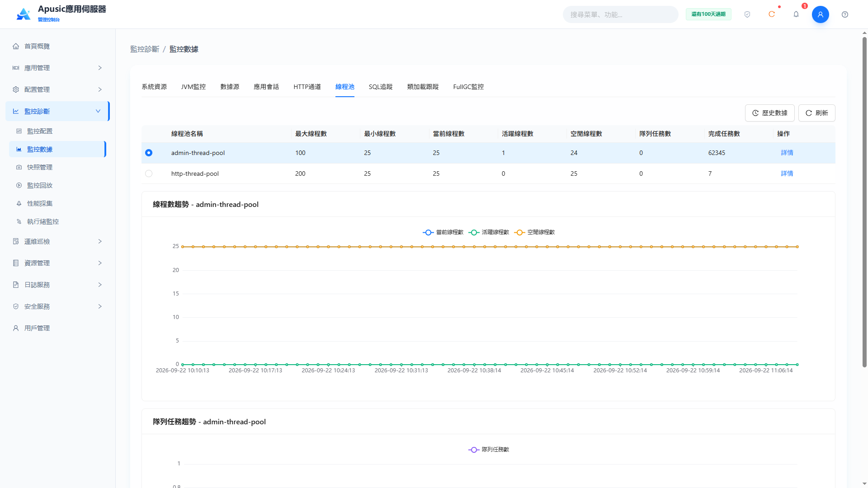Click the 應用管理 sidebar icon
The height and width of the screenshot is (488, 868).
click(16, 68)
